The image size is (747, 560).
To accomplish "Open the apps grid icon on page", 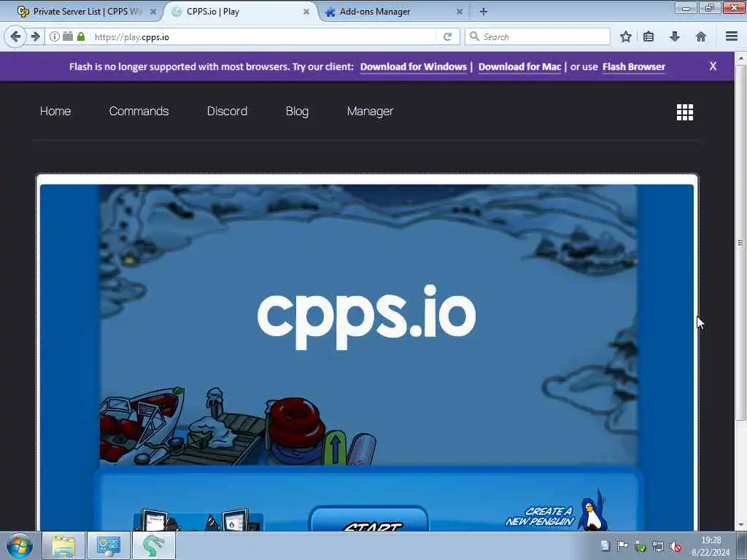I will coord(684,112).
